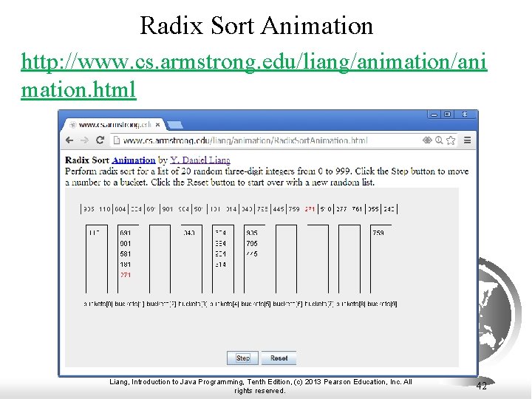Click the red 271 in the top number list

point(310,209)
